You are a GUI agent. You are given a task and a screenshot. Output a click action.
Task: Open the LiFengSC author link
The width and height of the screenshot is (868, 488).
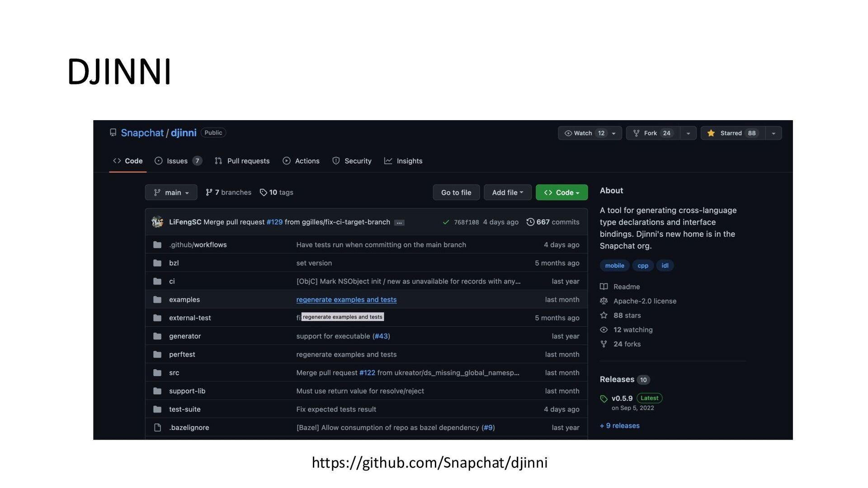click(185, 222)
